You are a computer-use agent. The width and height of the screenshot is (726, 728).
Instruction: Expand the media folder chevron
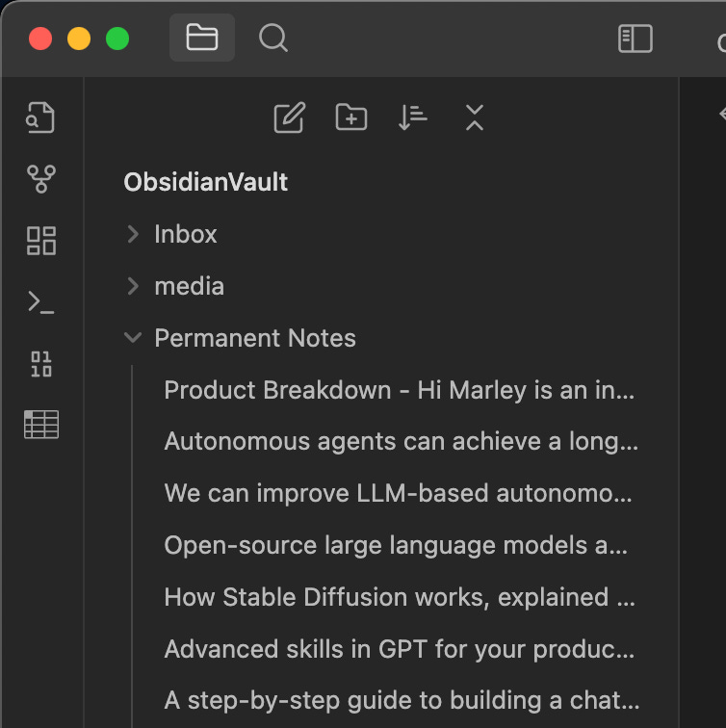pyautogui.click(x=133, y=286)
